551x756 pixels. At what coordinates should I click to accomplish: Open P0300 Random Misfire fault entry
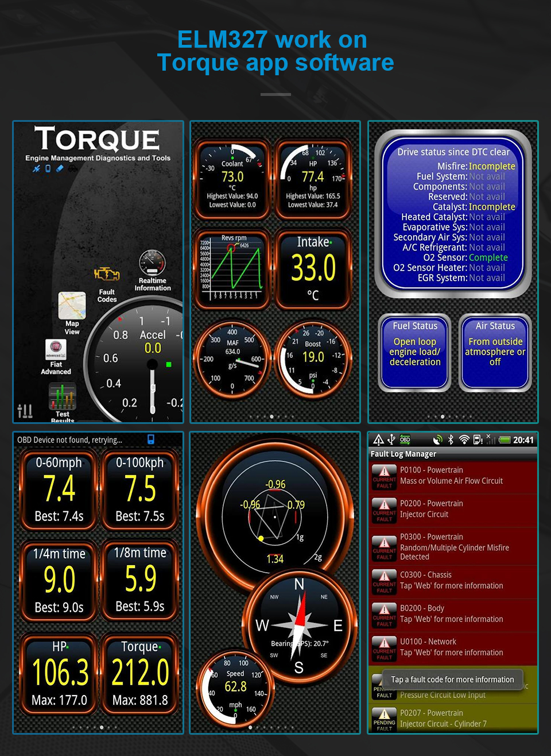(452, 546)
